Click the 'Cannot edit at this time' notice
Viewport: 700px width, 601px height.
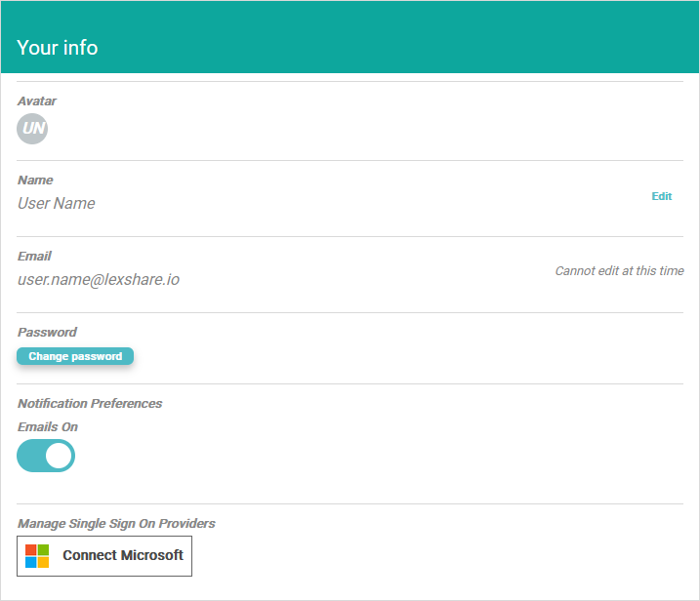tap(619, 271)
